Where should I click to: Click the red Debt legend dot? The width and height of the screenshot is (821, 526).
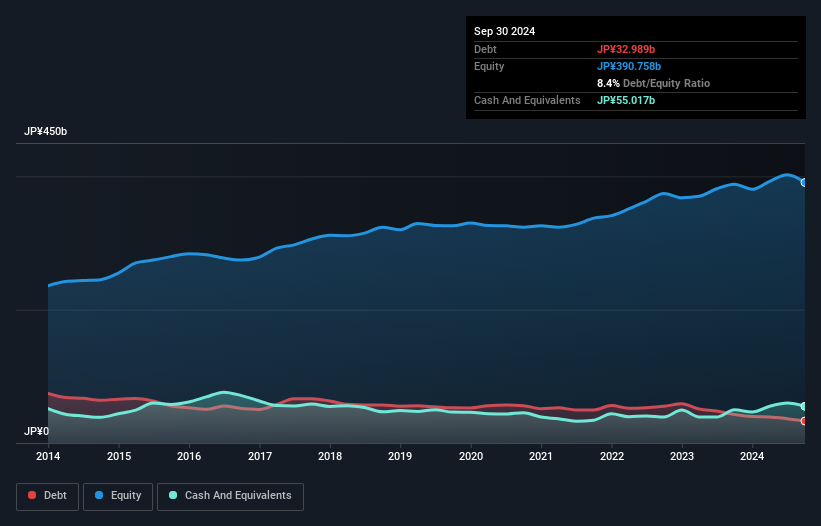click(x=32, y=495)
